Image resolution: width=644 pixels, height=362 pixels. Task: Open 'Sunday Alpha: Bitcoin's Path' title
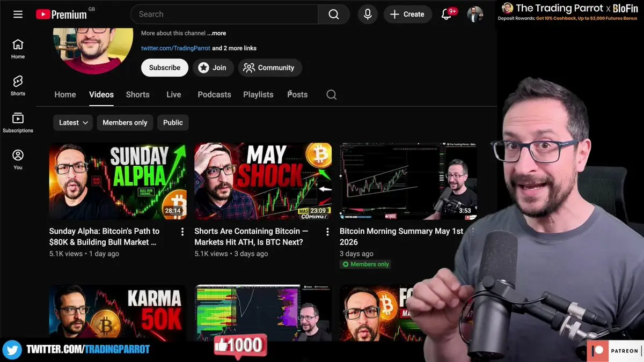point(104,237)
